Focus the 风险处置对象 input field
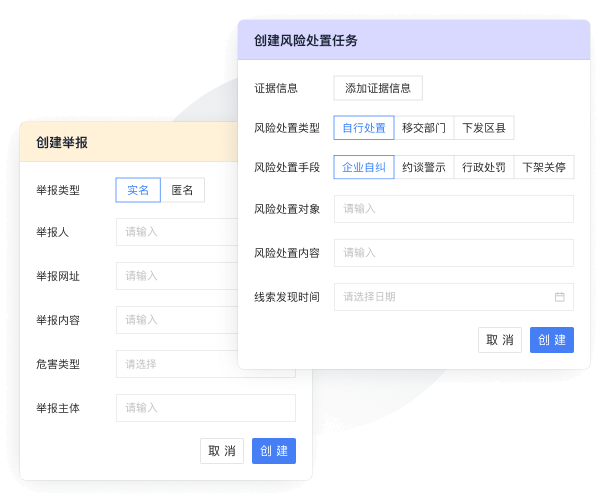This screenshot has height=500, width=610. [x=454, y=209]
